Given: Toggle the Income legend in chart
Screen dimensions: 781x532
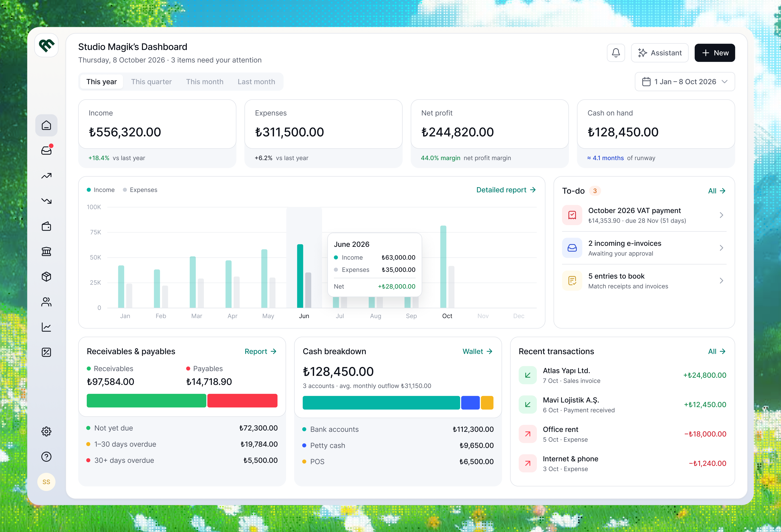Looking at the screenshot, I should (101, 190).
